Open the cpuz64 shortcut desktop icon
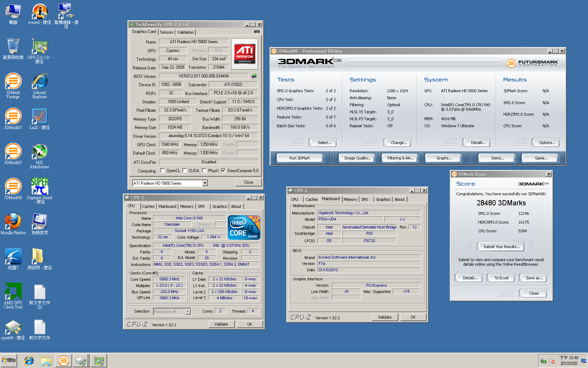The image size is (588, 368). (13, 329)
